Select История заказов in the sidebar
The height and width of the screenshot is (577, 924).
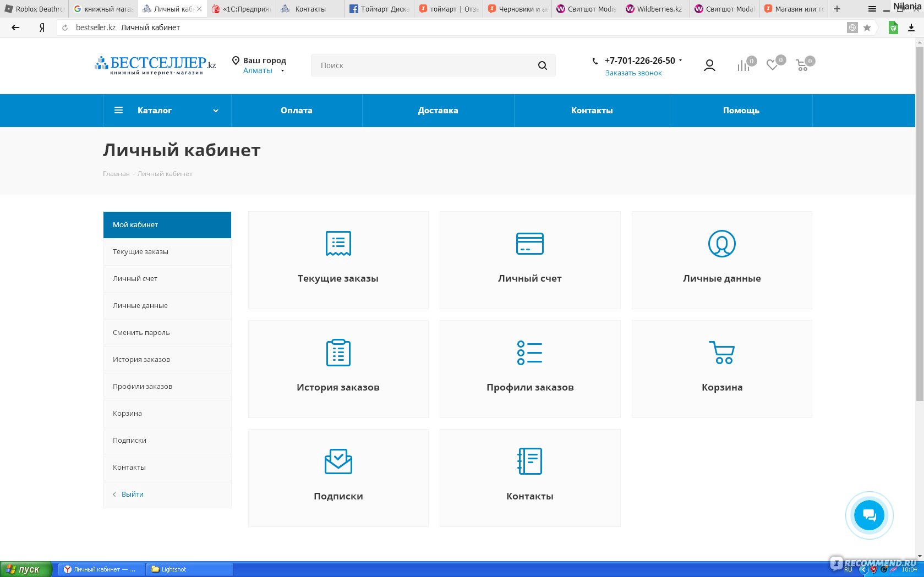point(167,360)
